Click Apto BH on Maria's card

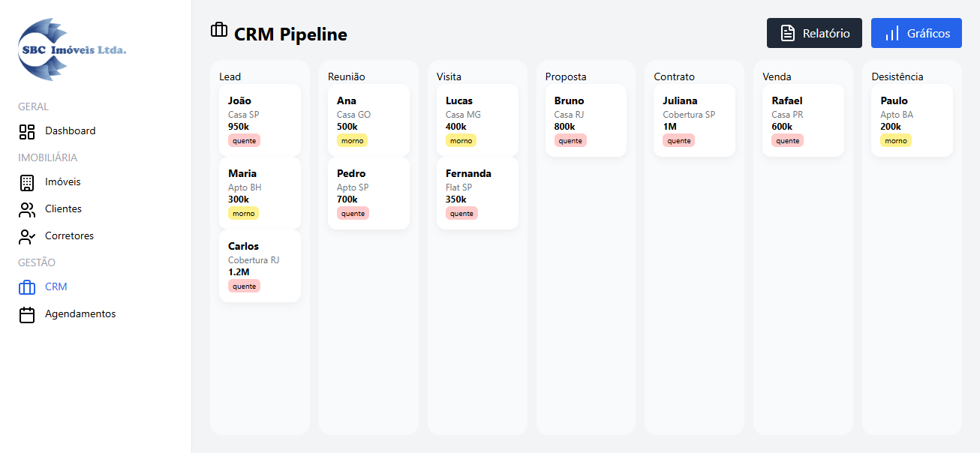click(x=245, y=187)
